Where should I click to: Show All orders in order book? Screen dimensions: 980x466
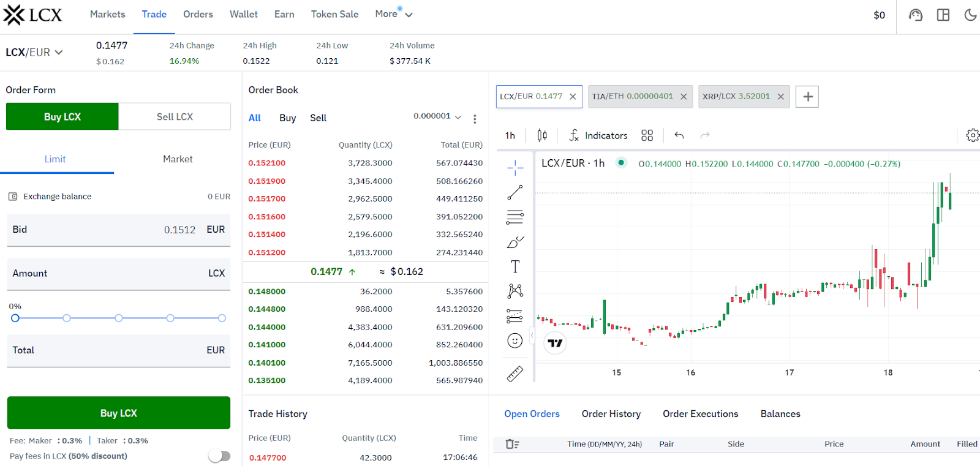(255, 118)
